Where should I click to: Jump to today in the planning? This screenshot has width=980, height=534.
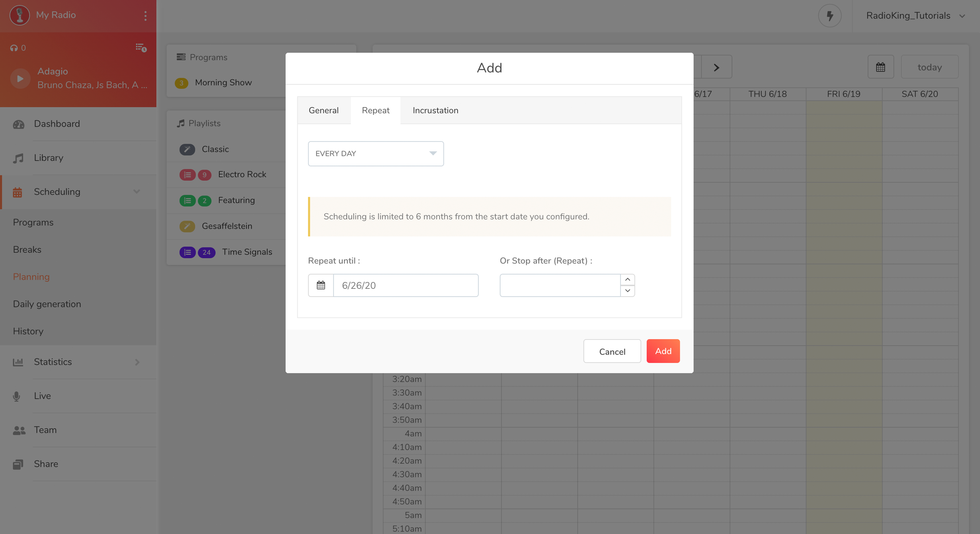click(x=930, y=67)
